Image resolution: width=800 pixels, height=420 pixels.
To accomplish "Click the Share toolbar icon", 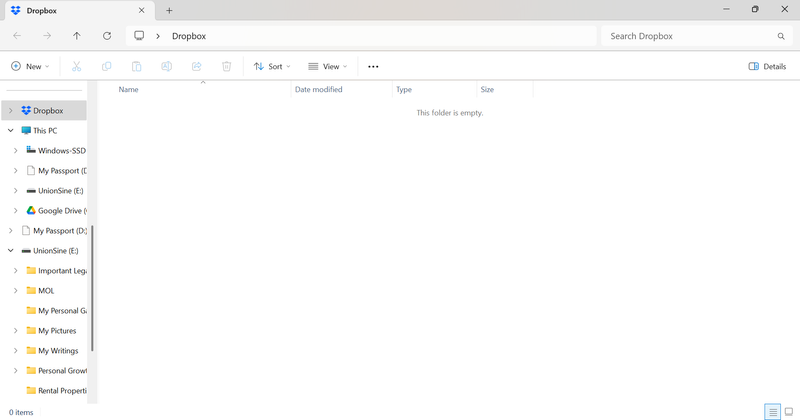I will click(196, 66).
